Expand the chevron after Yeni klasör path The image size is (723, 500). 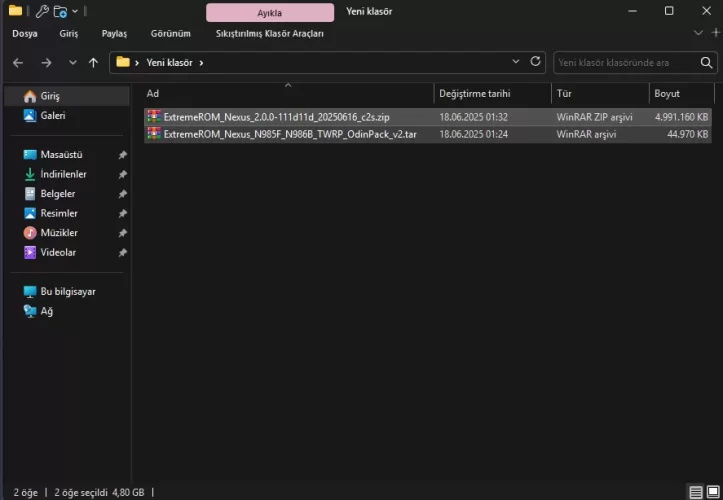(x=201, y=63)
